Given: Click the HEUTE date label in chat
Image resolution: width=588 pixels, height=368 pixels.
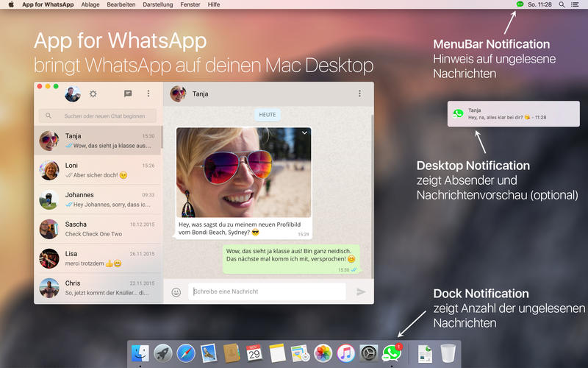Looking at the screenshot, I should (x=268, y=115).
